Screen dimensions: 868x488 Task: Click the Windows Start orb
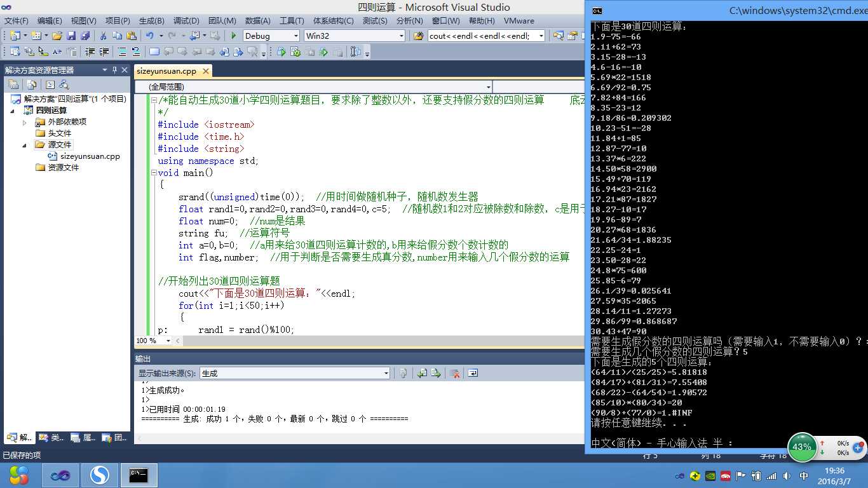tap(19, 475)
